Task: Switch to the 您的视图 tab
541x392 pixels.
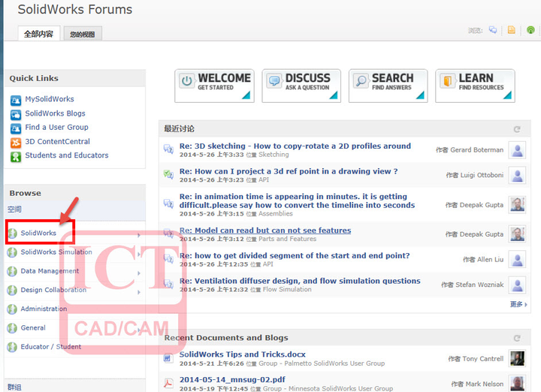Action: [x=83, y=34]
